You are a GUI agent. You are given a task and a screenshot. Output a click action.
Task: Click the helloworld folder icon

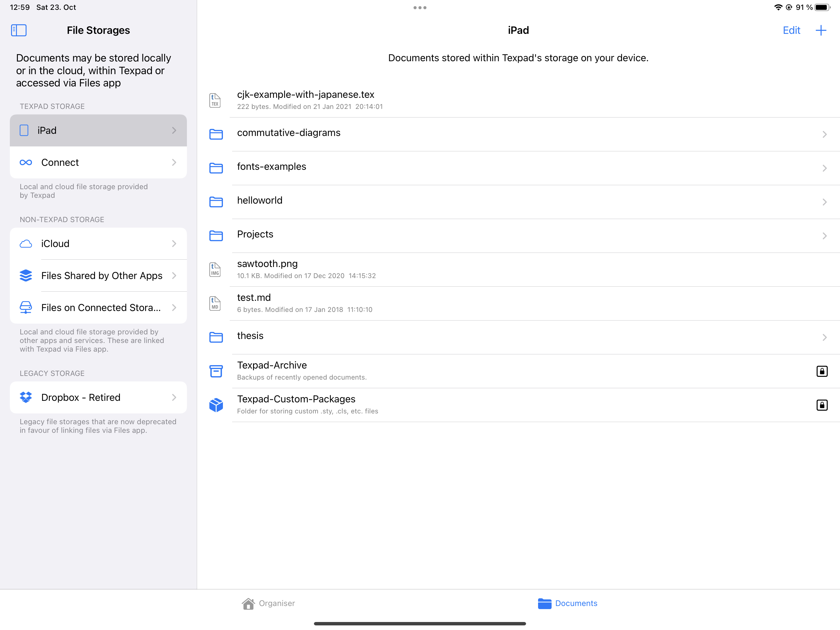point(216,202)
